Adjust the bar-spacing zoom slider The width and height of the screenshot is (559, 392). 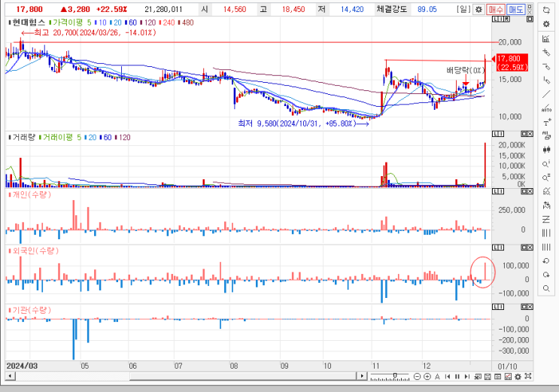[x=395, y=375]
